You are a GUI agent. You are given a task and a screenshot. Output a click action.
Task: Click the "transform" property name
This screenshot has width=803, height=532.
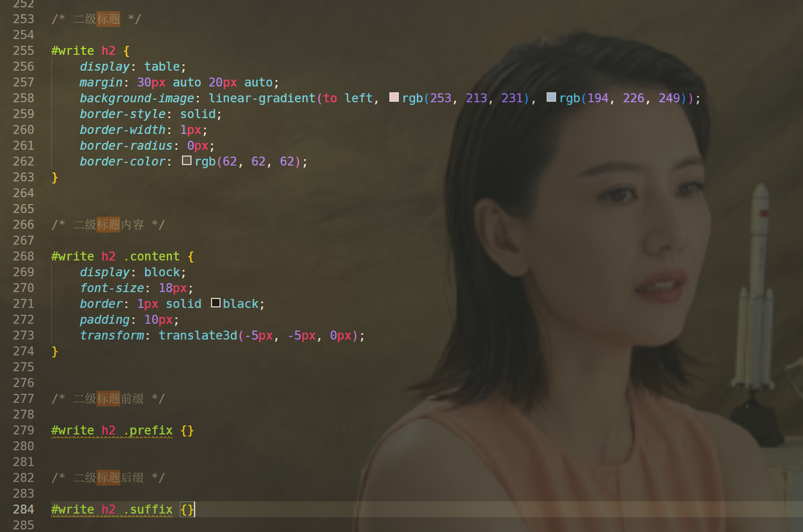tap(112, 335)
